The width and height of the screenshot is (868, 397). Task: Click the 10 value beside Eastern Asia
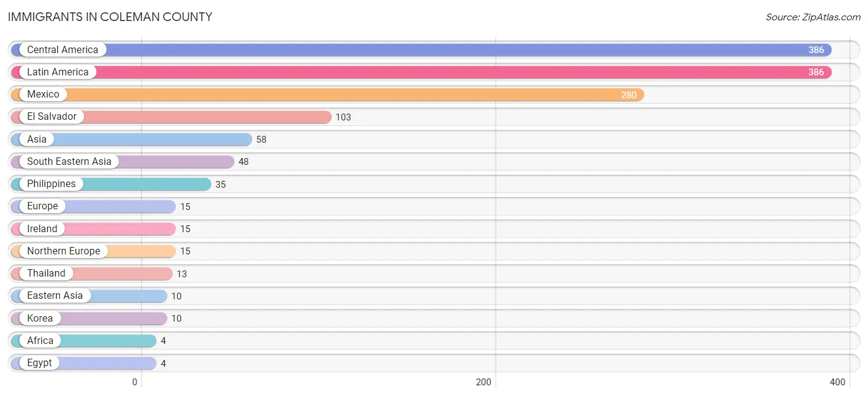177,296
